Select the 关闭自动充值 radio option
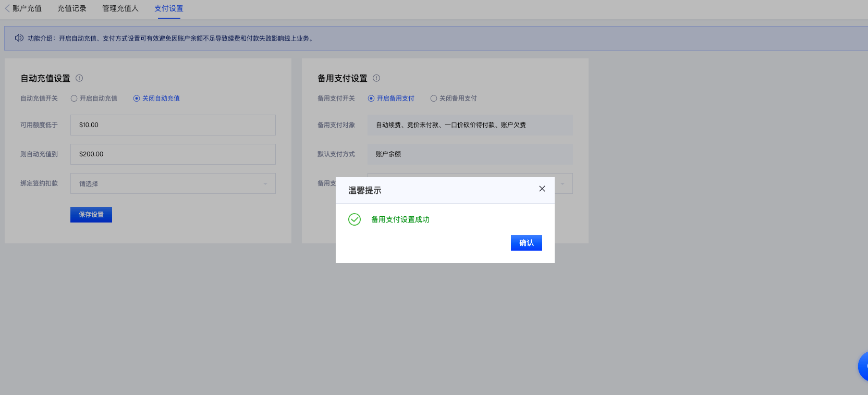868x395 pixels. pyautogui.click(x=137, y=98)
